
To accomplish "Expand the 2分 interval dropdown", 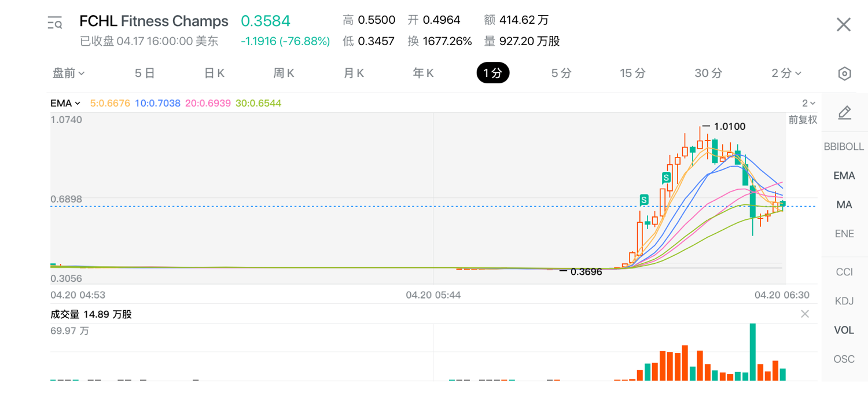I will point(786,73).
